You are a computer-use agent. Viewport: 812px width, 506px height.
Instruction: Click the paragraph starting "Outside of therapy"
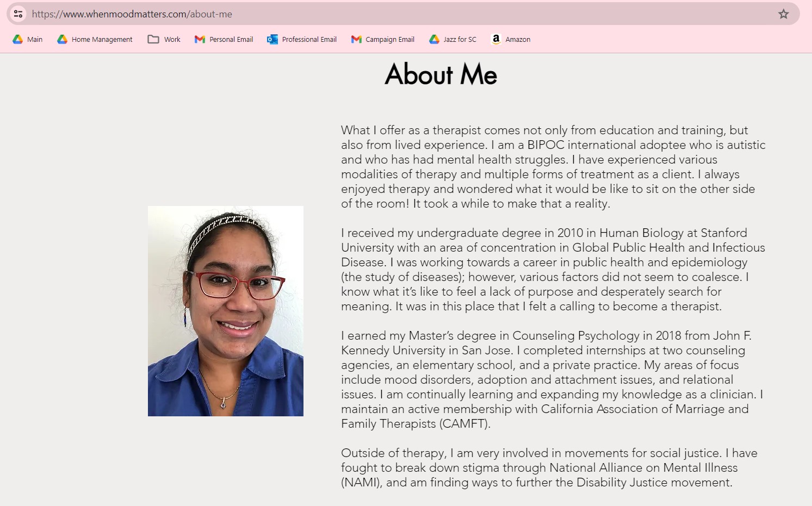tap(549, 467)
